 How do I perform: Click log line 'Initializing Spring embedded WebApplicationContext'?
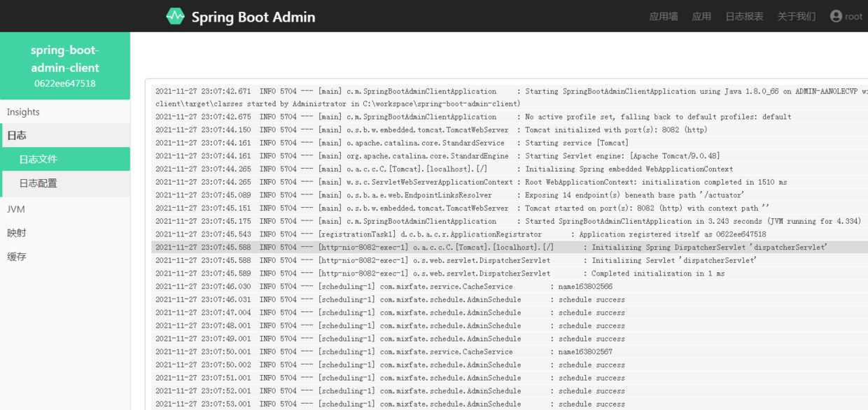510,169
